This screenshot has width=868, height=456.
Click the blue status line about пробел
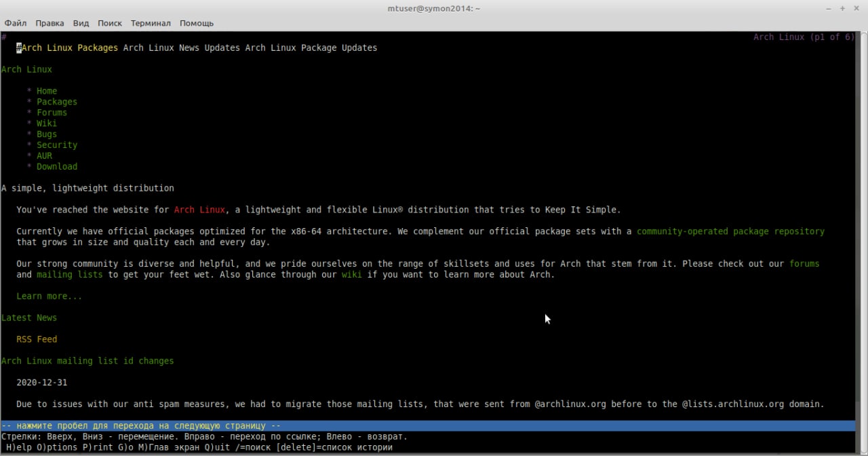coord(428,425)
